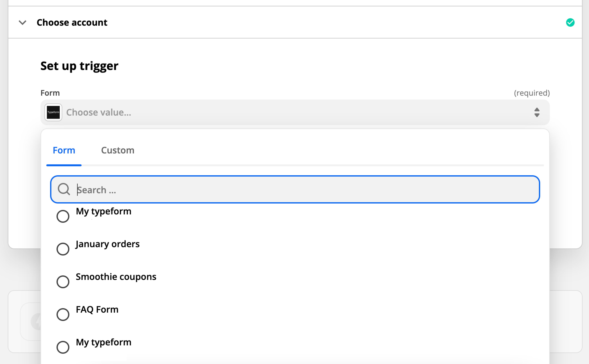
Task: Click the Smoothie coupons option label
Action: click(116, 277)
